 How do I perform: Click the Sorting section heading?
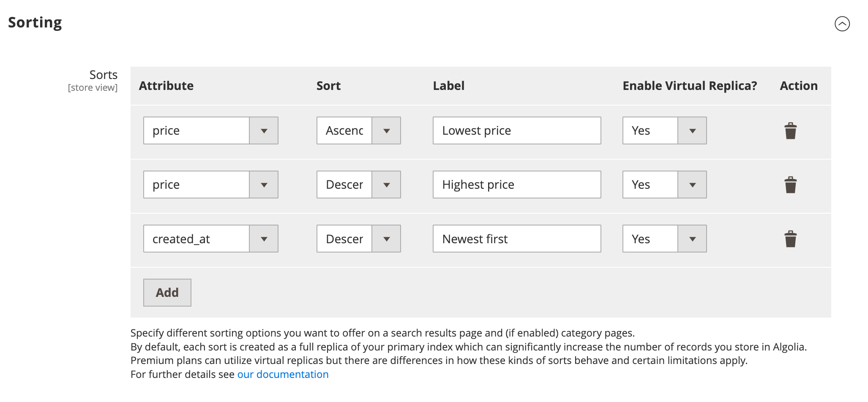click(x=35, y=23)
